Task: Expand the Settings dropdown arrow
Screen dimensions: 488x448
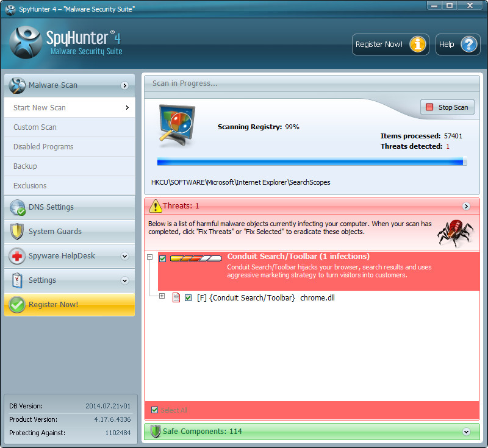Action: (x=125, y=280)
